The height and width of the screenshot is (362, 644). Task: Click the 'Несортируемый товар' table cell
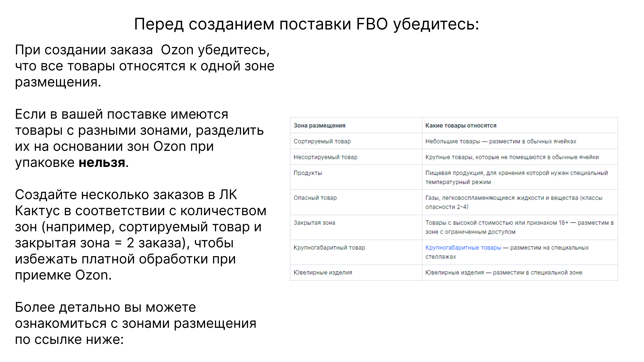pos(325,157)
